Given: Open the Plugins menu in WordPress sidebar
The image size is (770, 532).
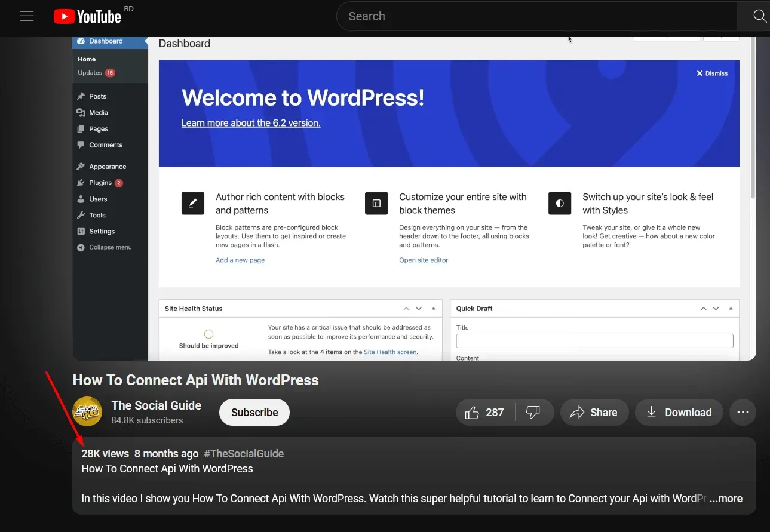Looking at the screenshot, I should pyautogui.click(x=100, y=183).
